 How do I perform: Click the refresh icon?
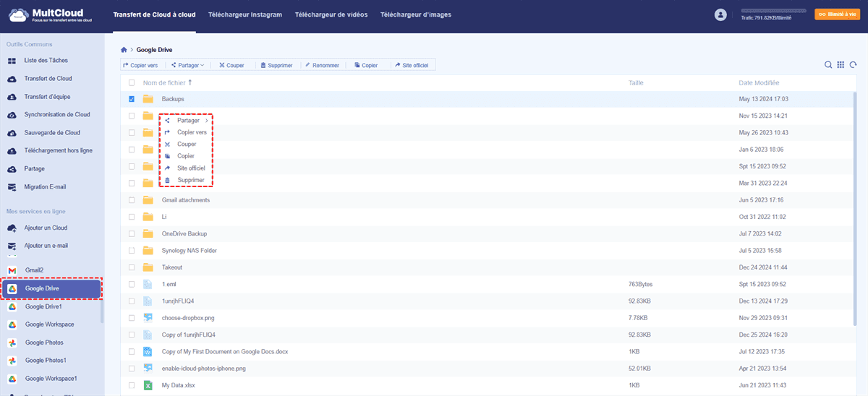pos(853,65)
